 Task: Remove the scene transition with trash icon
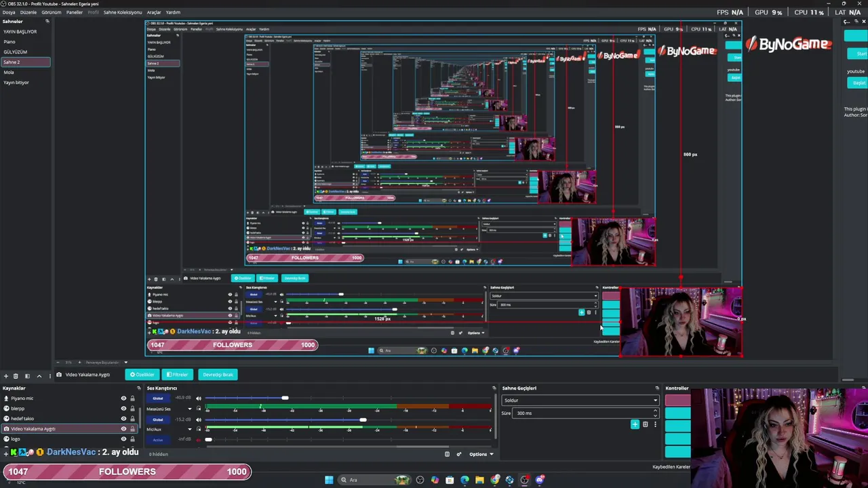(x=645, y=424)
